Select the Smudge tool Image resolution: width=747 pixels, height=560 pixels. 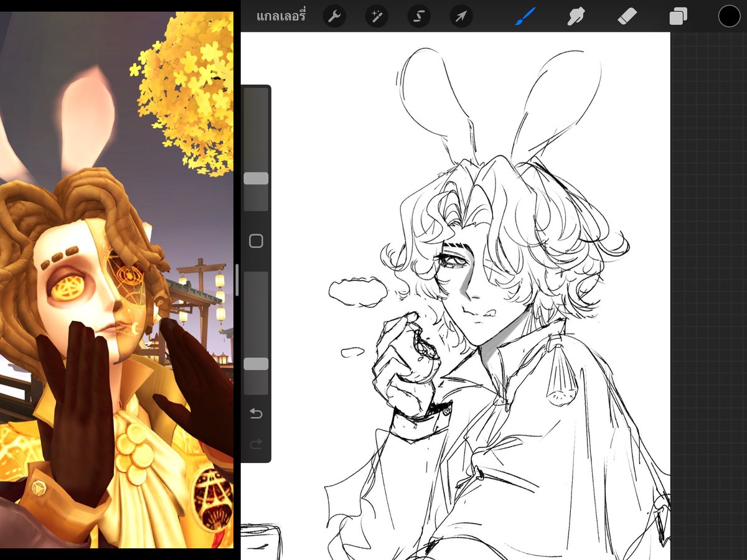coord(576,16)
